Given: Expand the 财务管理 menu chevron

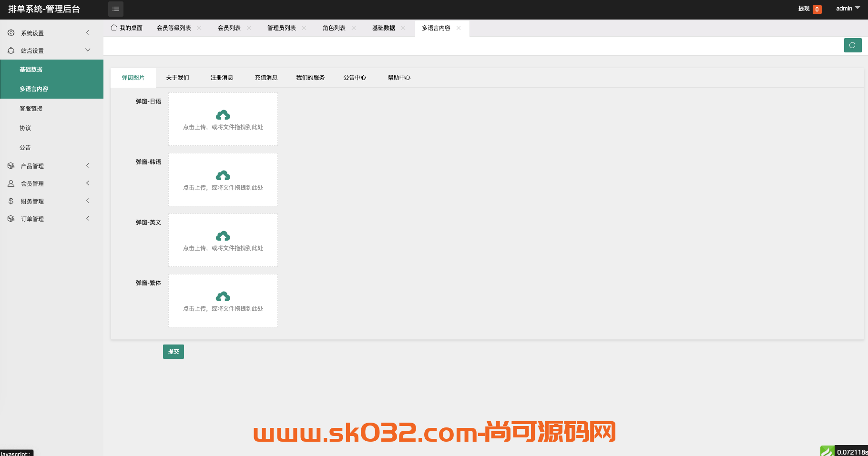Looking at the screenshot, I should pyautogui.click(x=88, y=201).
